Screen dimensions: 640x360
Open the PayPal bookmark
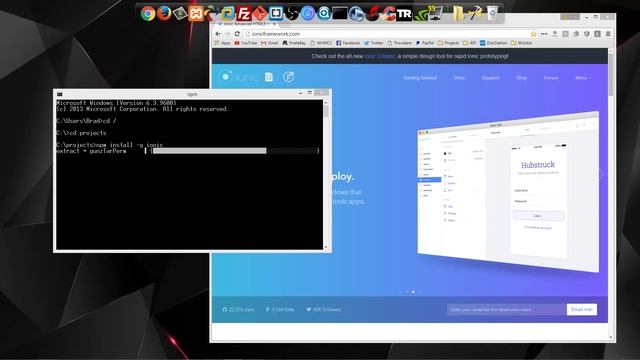point(425,43)
